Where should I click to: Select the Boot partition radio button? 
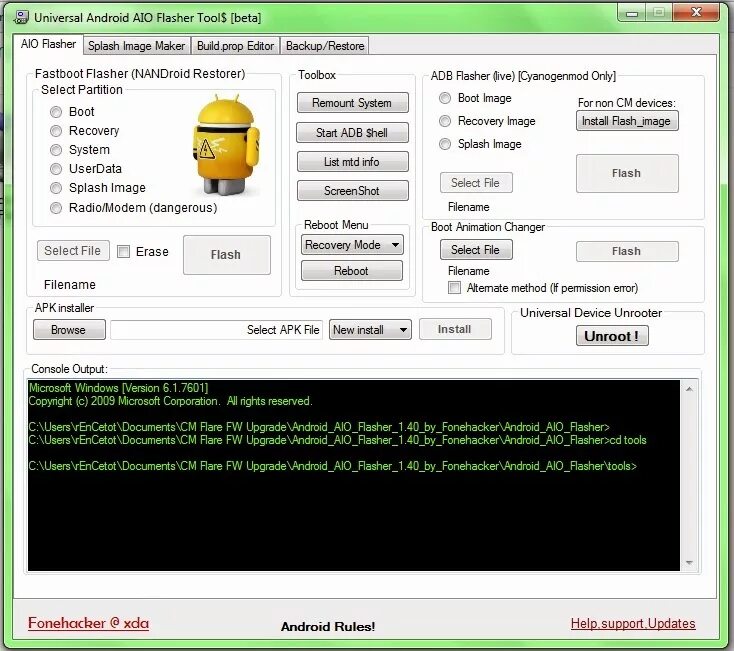[x=56, y=112]
